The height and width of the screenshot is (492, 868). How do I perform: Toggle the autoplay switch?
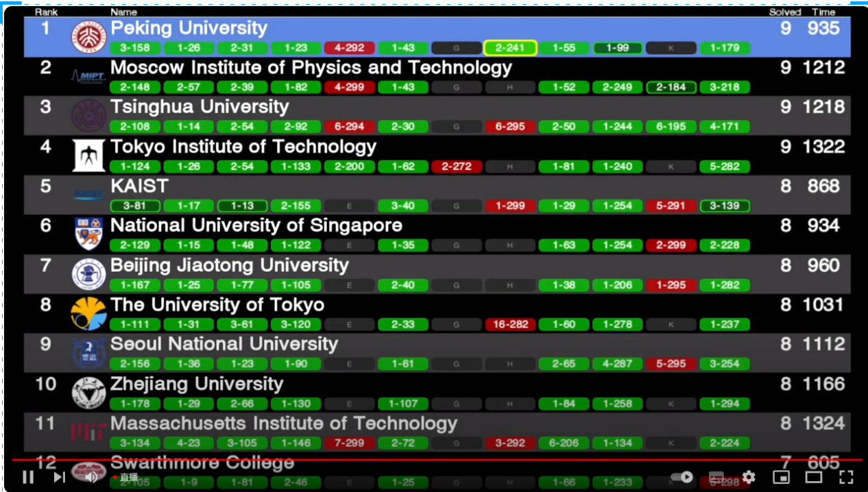[682, 477]
